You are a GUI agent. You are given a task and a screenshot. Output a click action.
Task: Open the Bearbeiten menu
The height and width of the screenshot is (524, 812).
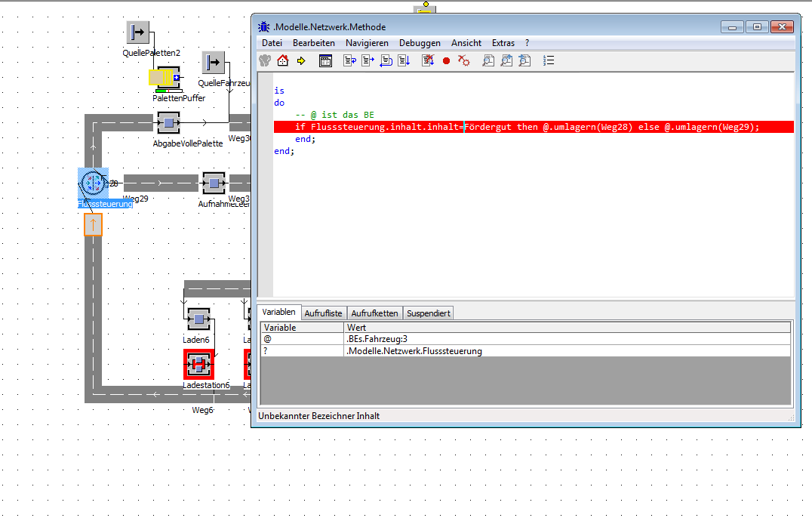314,43
